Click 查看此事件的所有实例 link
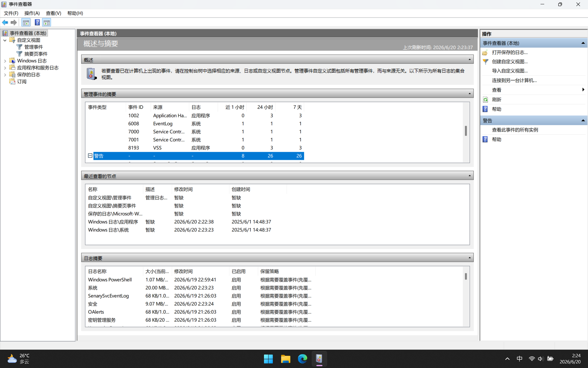588x368 pixels. tap(515, 130)
